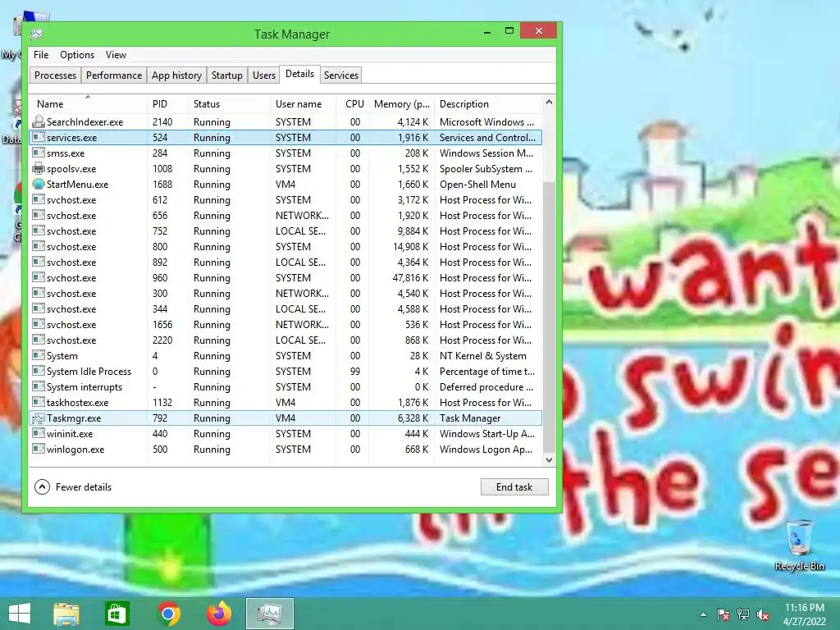Click the taskhostex.exe process icon
The width and height of the screenshot is (840, 630).
pyautogui.click(x=38, y=402)
